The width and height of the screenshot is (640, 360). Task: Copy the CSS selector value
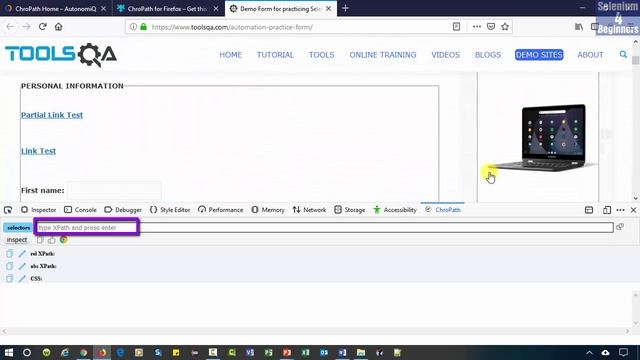coord(9,278)
